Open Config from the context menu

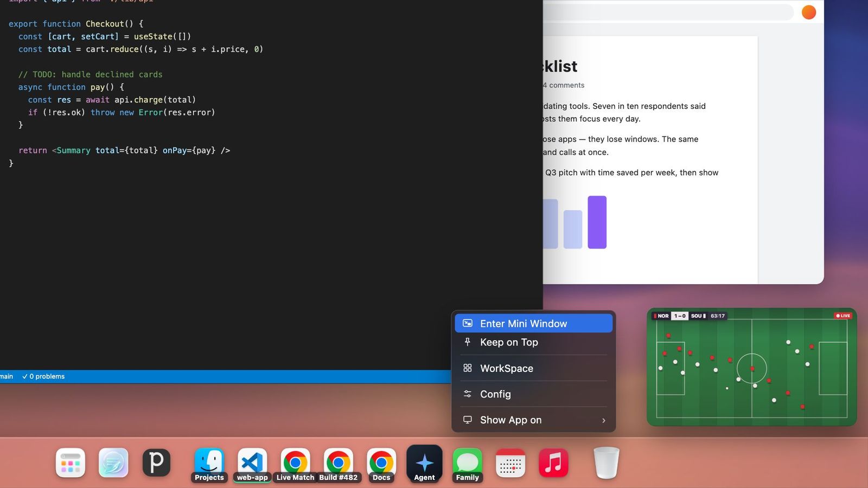point(533,394)
